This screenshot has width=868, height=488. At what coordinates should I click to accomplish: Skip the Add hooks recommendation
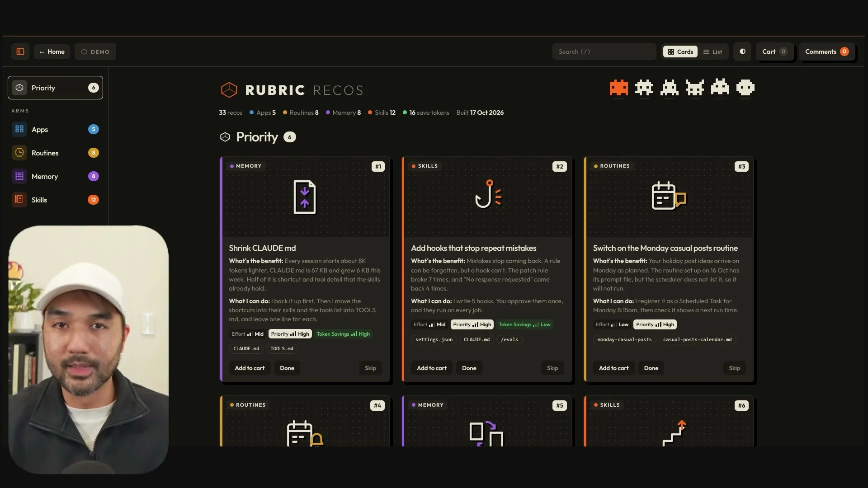[x=552, y=368]
